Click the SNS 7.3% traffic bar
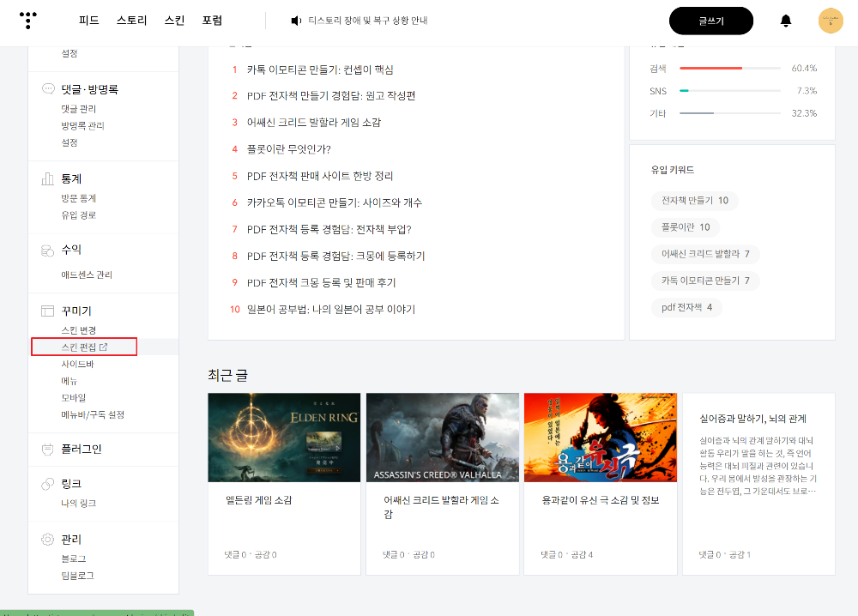This screenshot has height=616, width=858. [730, 91]
